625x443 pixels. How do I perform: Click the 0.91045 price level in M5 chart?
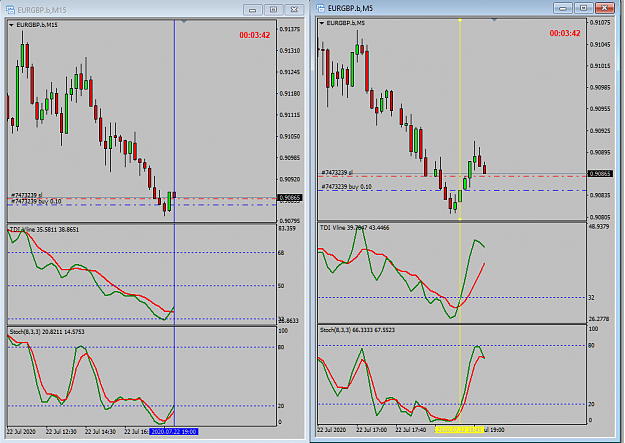[600, 45]
